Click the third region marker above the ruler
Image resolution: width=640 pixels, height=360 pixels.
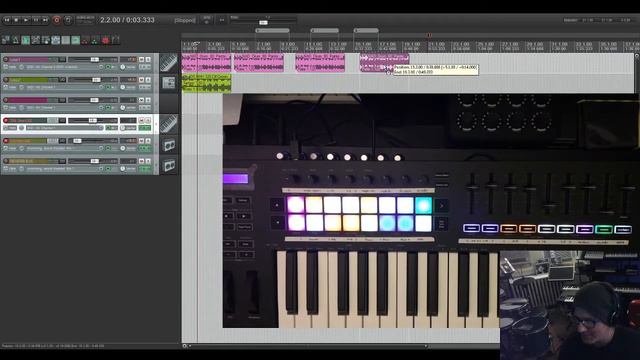(366, 31)
